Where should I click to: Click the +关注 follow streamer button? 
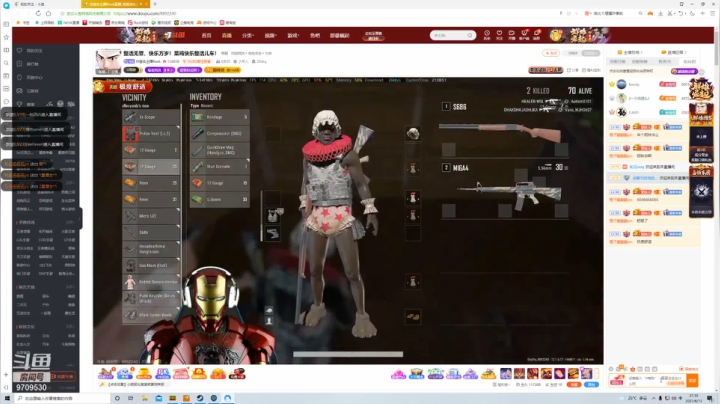[x=551, y=53]
